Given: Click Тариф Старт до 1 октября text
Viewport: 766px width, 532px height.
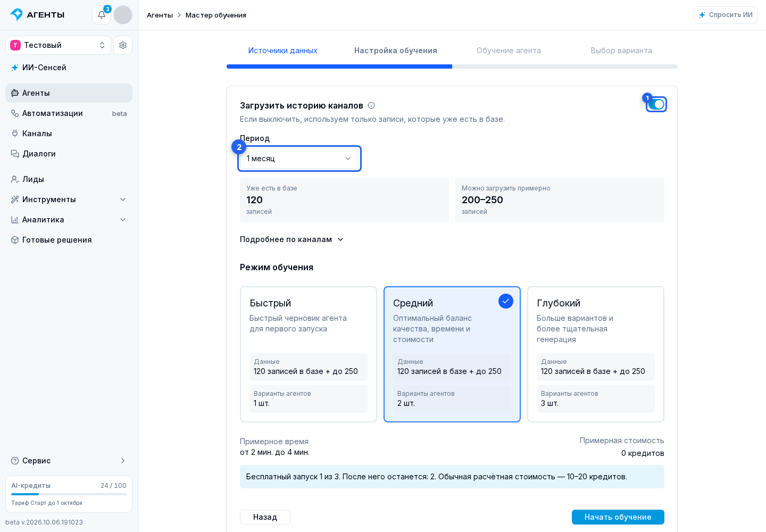Looking at the screenshot, I should click(47, 503).
